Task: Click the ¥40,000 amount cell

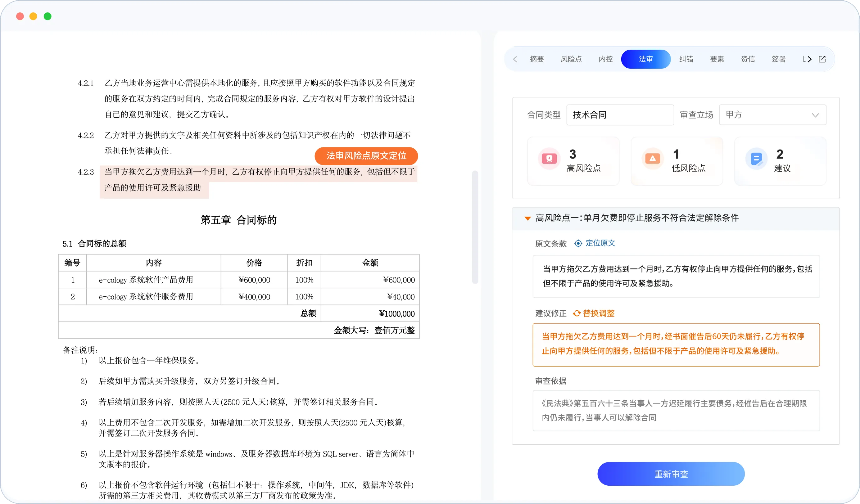Action: pos(370,296)
